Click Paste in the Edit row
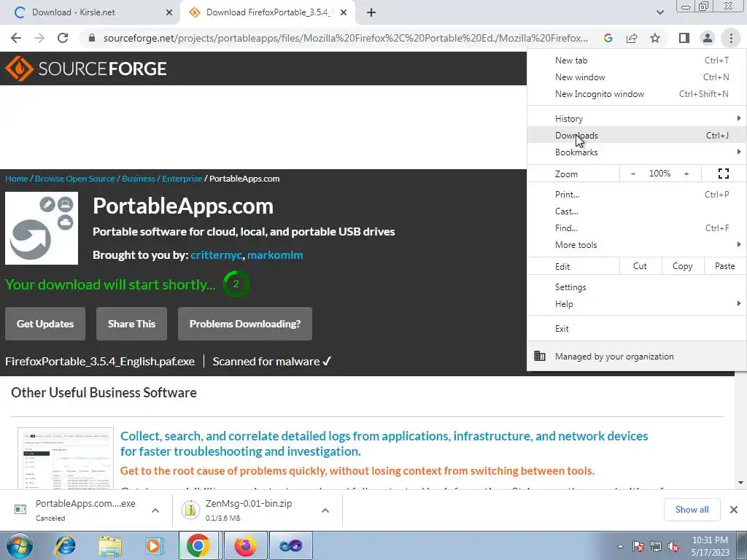 point(724,266)
